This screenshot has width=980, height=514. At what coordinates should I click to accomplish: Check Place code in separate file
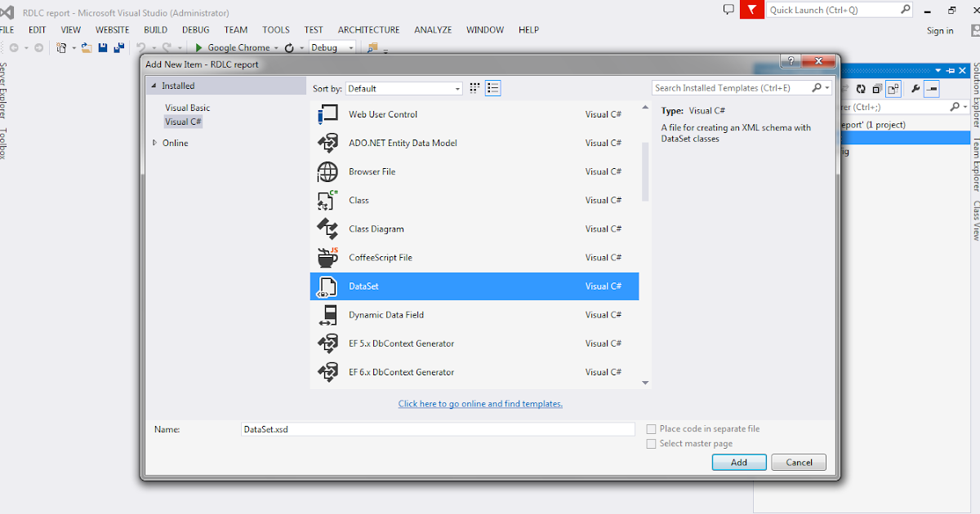tap(651, 429)
